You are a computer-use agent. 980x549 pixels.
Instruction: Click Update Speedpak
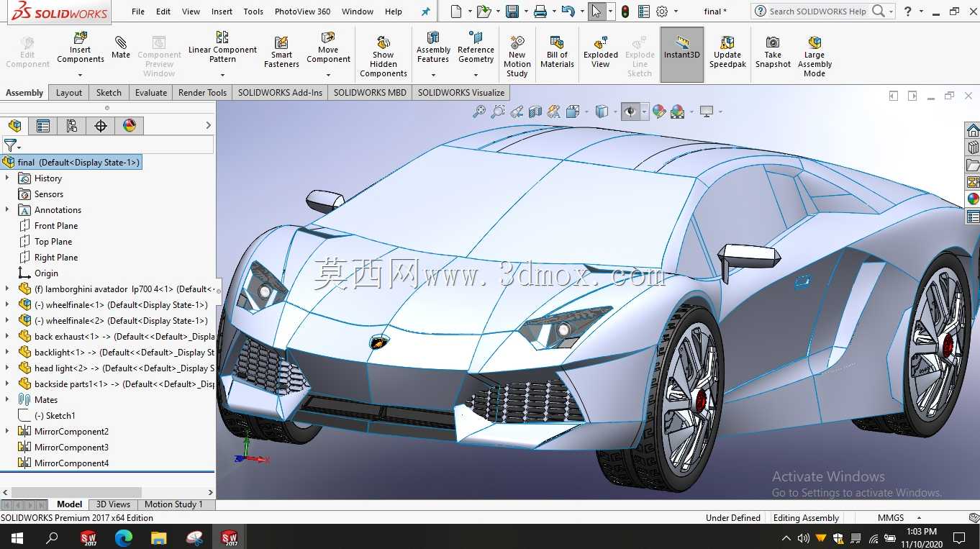click(x=727, y=52)
